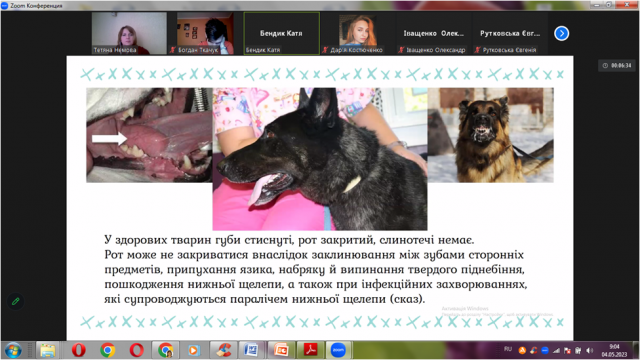Click German shepherd in snow photo
The width and height of the screenshot is (640, 360).
pyautogui.click(x=491, y=135)
